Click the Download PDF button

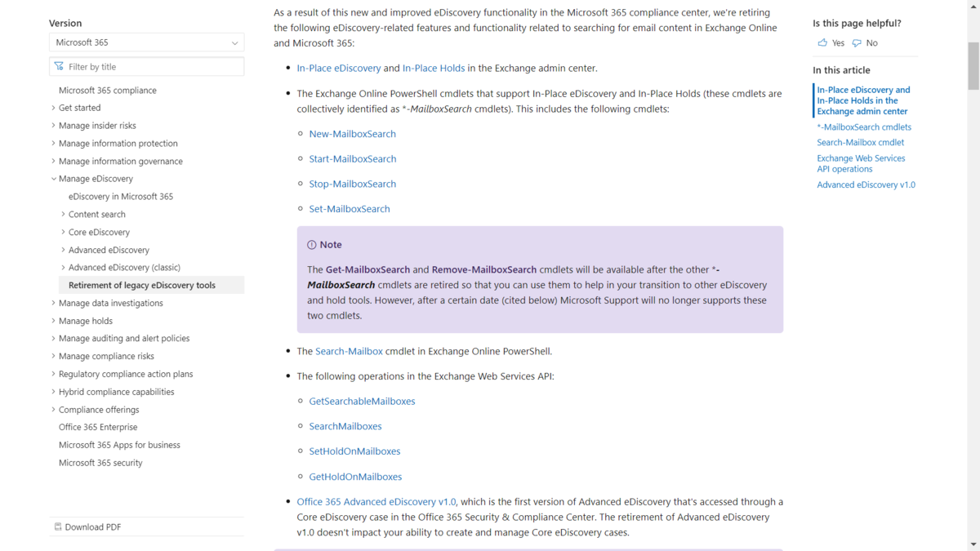87,527
